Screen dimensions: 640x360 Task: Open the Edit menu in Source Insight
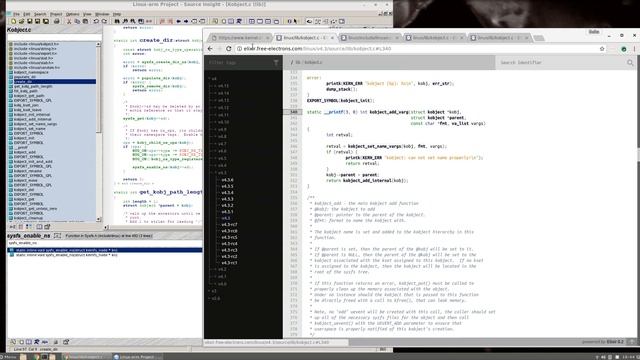coord(27,14)
